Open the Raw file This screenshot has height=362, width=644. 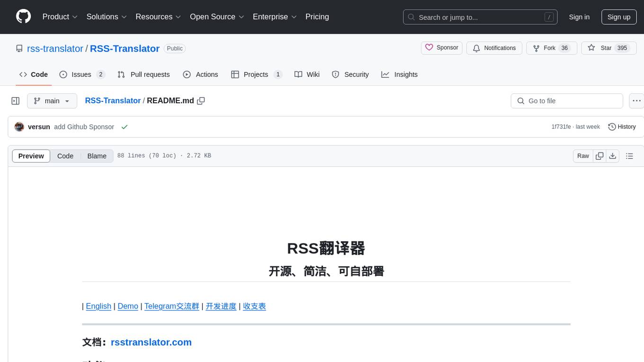583,156
